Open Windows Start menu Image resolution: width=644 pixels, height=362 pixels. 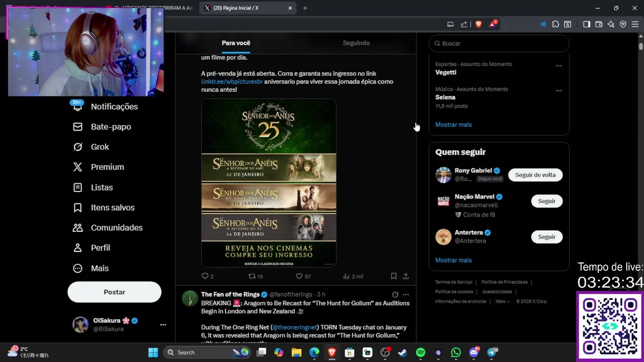point(153,352)
